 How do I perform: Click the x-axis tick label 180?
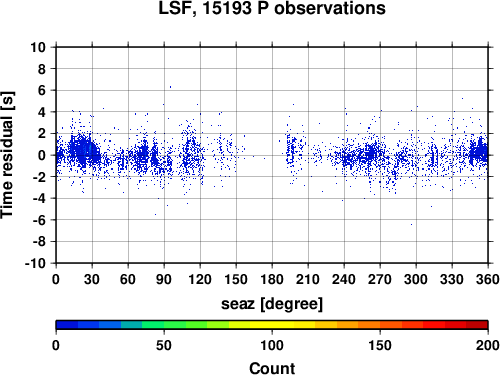[x=272, y=279]
